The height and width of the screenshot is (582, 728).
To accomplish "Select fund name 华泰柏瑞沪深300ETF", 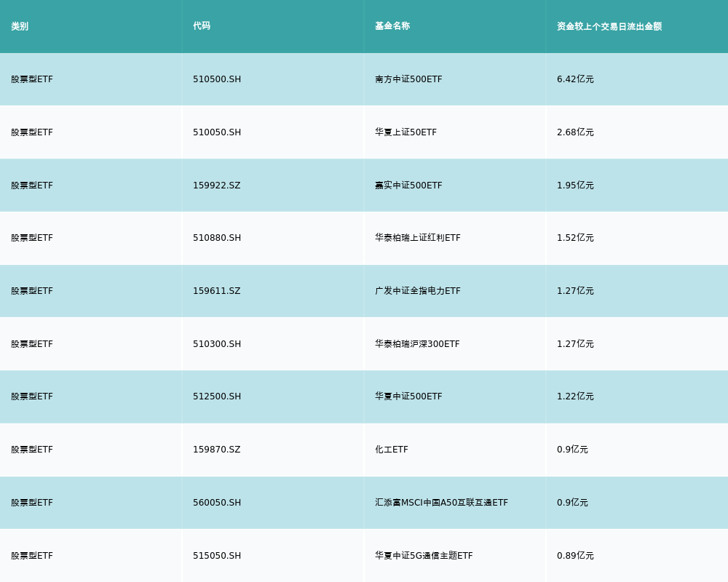I will (x=417, y=344).
